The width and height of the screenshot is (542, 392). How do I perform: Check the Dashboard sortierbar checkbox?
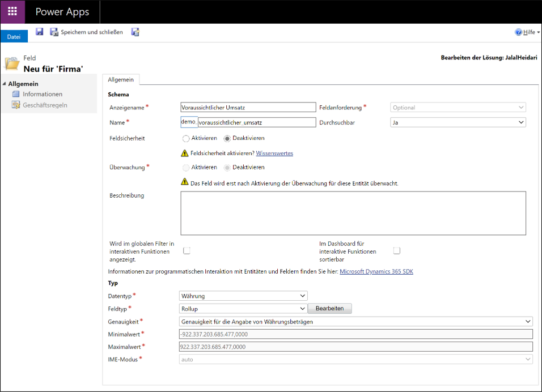(397, 250)
